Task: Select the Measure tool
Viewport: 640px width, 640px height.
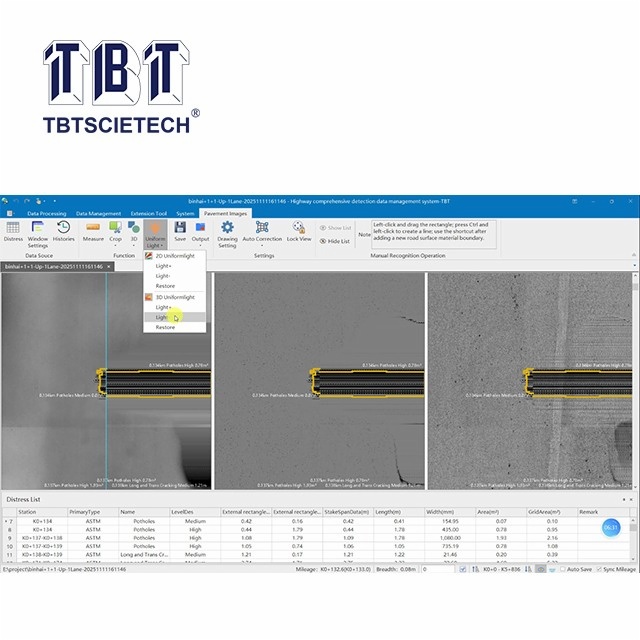Action: 93,232
